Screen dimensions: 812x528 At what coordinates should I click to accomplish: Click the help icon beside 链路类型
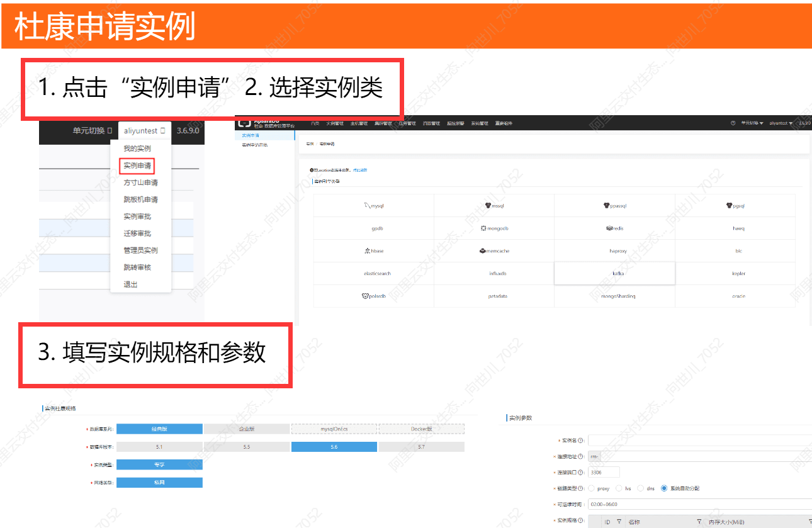(x=580, y=488)
